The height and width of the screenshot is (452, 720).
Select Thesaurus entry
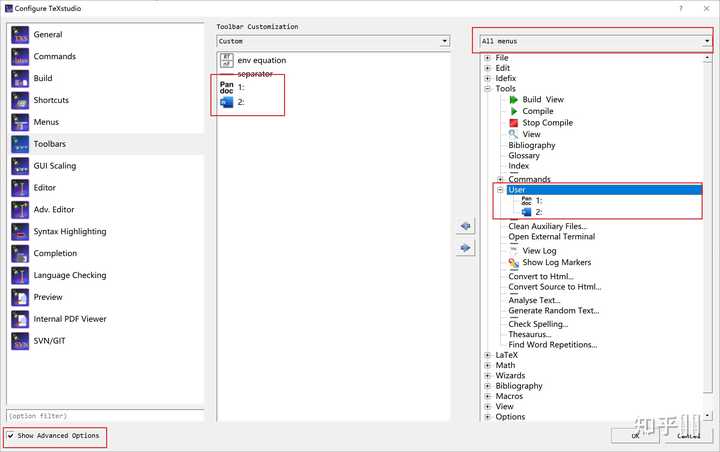pos(530,334)
